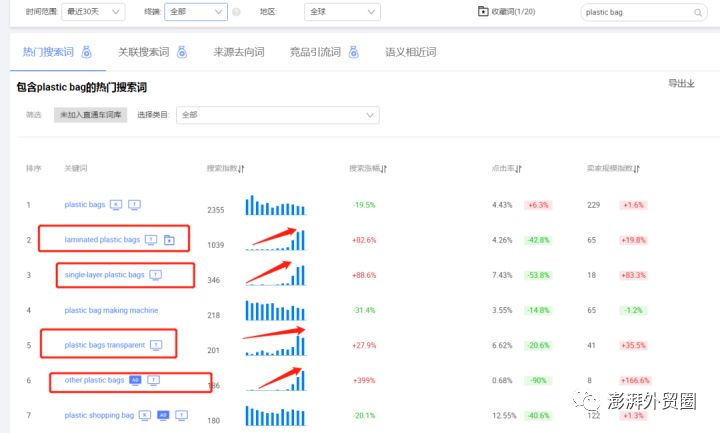This screenshot has height=433, width=720.
Task: Click the click-rate value 4.43%
Action: pyautogui.click(x=502, y=205)
